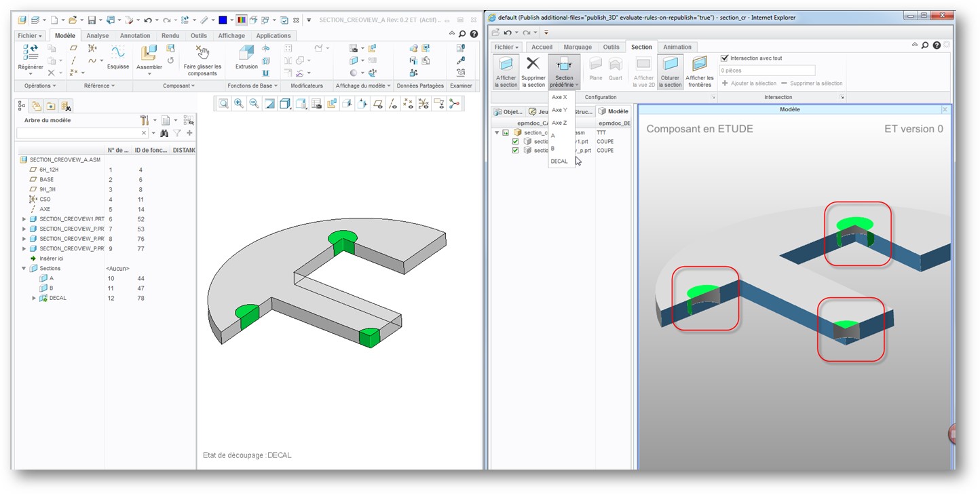980x494 pixels.
Task: Expand the SECTION_CREOVIEW1.PRT tree node
Action: [x=24, y=219]
